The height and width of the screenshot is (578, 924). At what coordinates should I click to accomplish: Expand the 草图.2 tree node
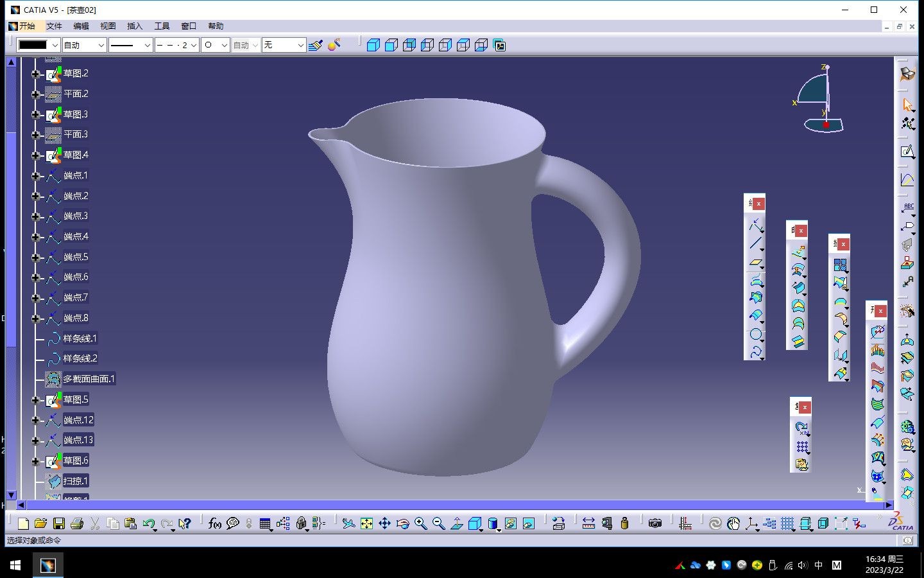tap(35, 74)
